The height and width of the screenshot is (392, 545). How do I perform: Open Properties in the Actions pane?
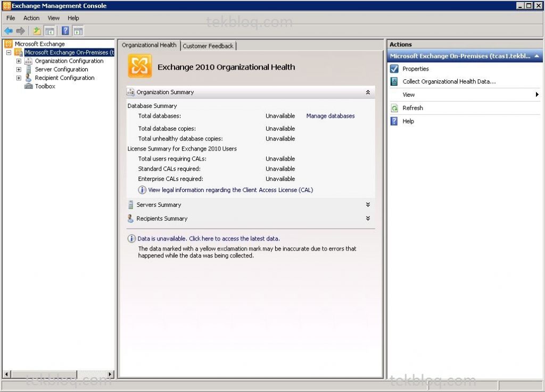(416, 69)
